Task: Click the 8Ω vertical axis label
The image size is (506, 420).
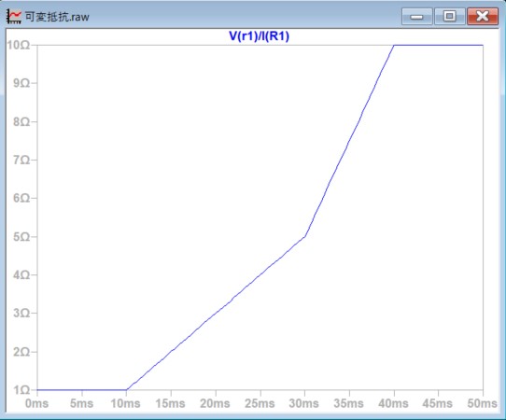Action: coord(21,122)
